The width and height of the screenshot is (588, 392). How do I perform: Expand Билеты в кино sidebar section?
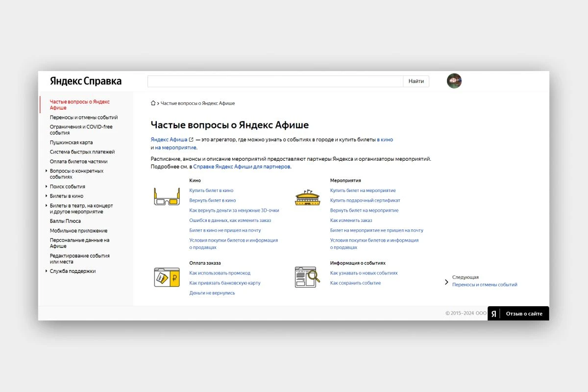point(46,196)
